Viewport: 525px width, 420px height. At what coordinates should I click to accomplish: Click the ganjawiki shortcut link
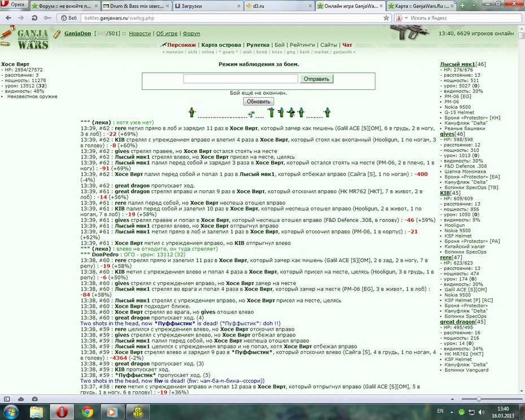pyautogui.click(x=343, y=52)
